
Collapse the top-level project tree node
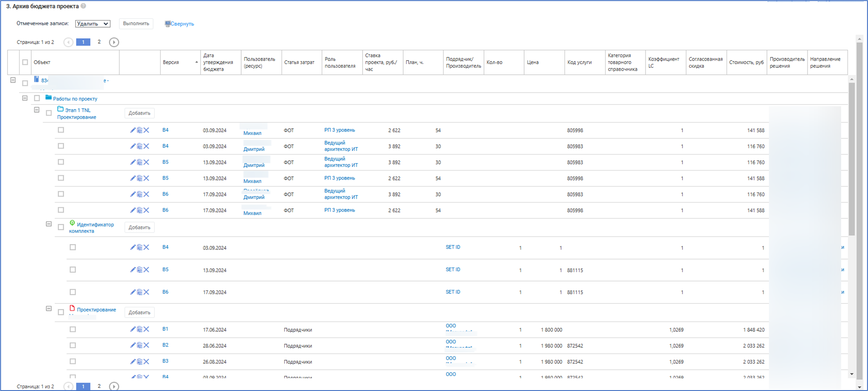pyautogui.click(x=13, y=80)
